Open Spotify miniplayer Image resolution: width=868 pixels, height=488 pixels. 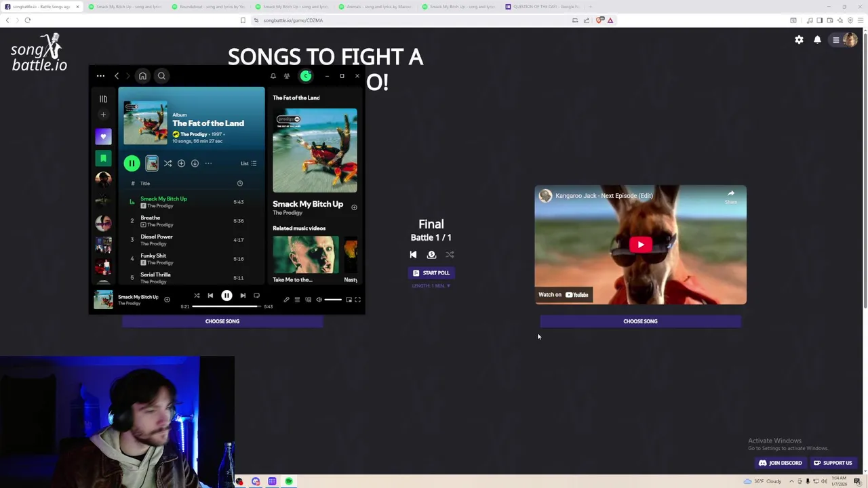349,300
